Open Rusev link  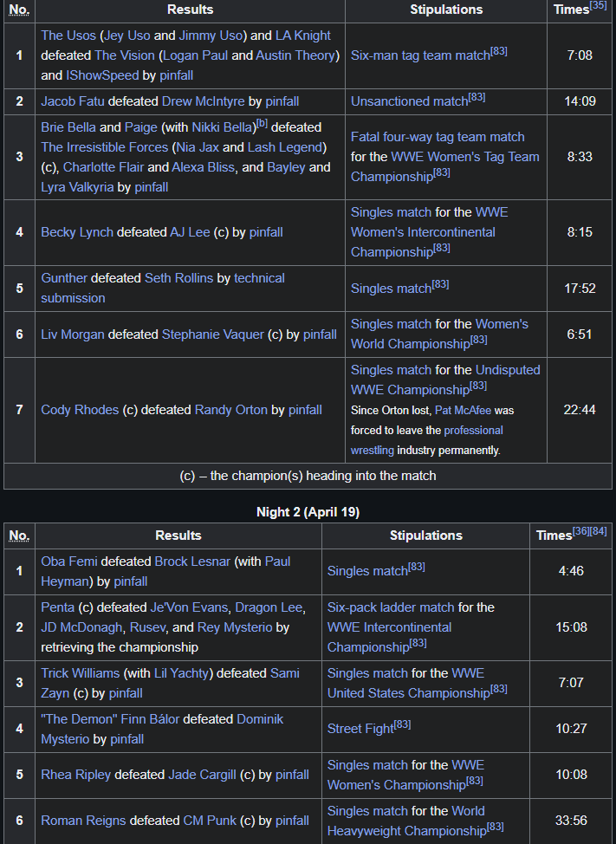click(x=147, y=627)
